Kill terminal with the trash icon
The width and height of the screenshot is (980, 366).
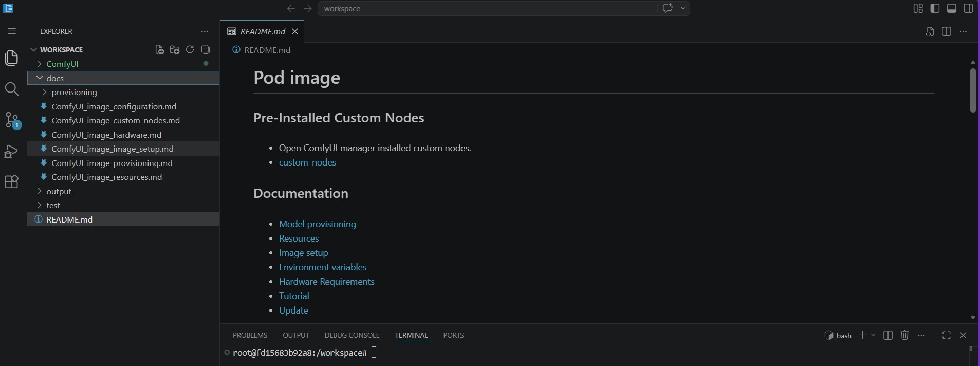[x=905, y=335]
